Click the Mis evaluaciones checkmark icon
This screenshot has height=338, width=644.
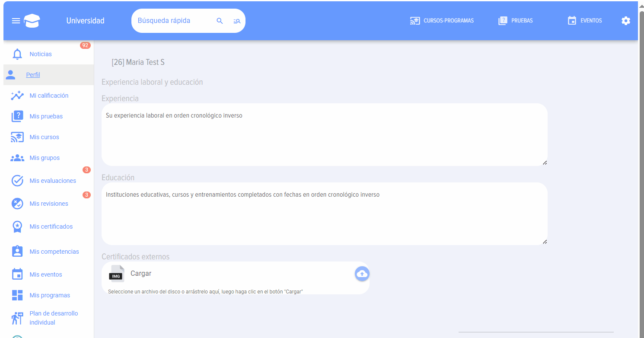(x=17, y=181)
